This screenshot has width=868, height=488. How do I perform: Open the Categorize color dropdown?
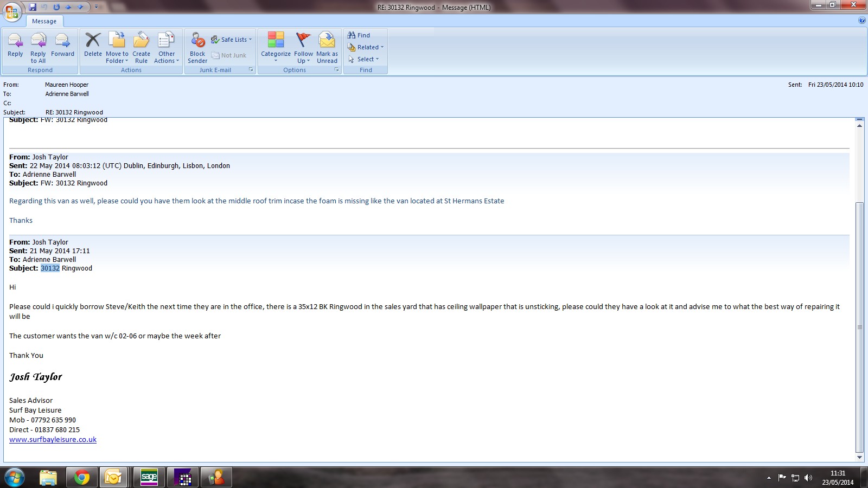276,48
